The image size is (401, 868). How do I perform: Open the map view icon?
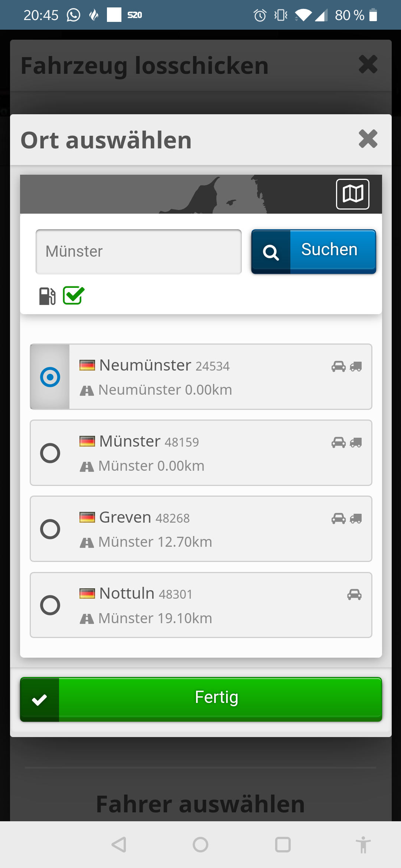point(352,194)
